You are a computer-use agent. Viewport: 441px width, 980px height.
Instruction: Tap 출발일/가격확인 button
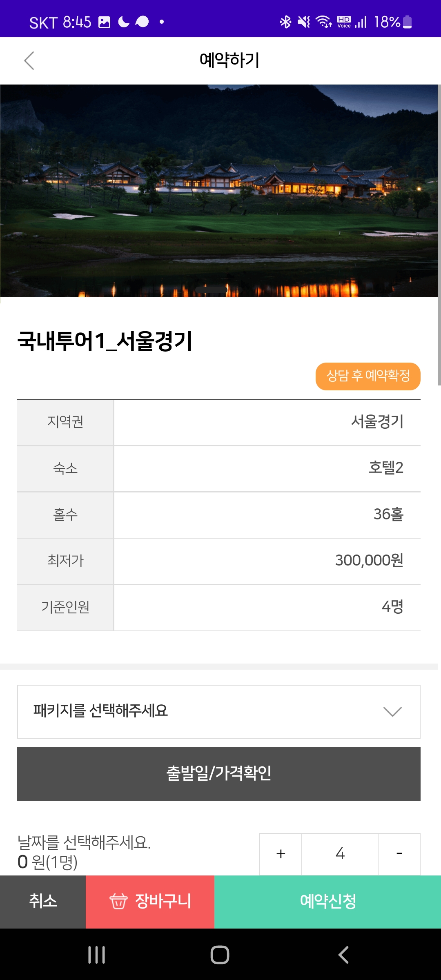[x=218, y=774]
